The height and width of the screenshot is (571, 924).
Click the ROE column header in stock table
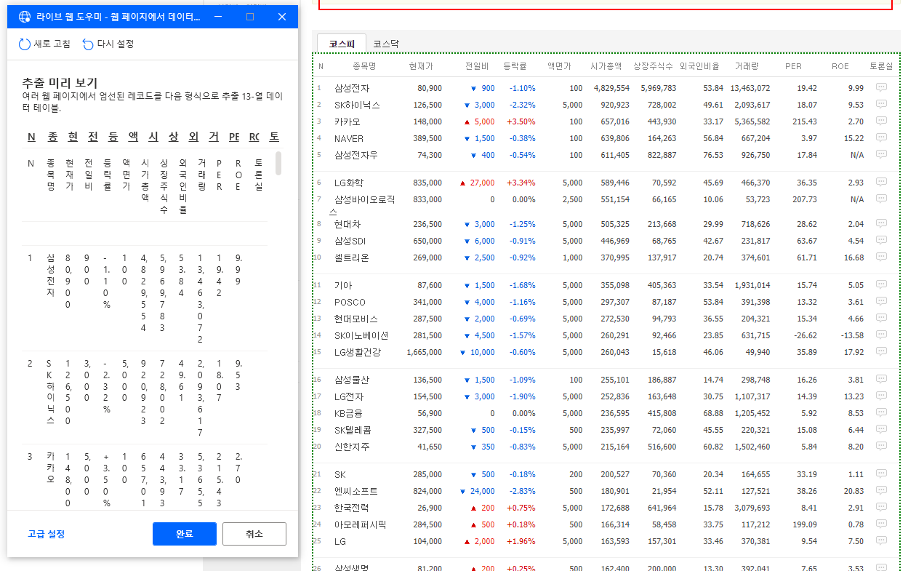[x=840, y=66]
